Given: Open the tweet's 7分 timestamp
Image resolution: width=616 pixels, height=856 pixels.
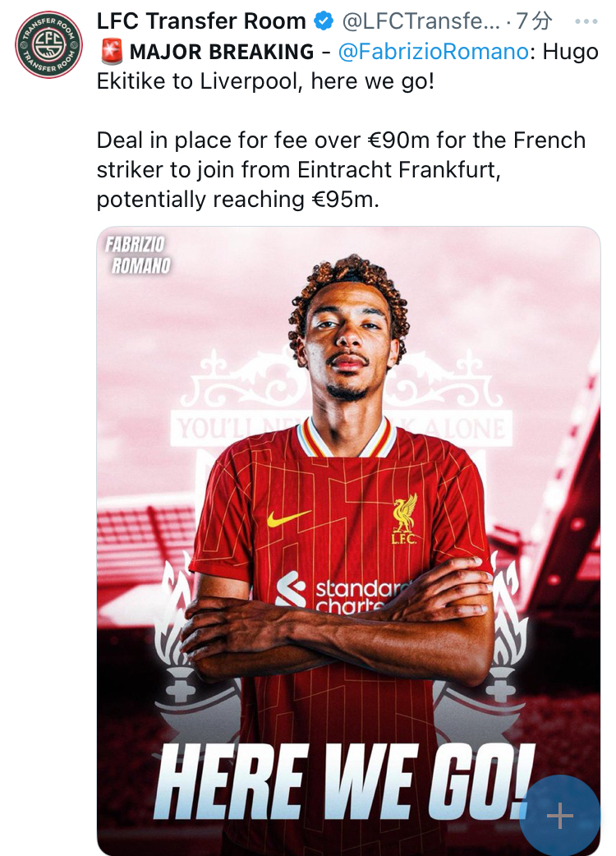Looking at the screenshot, I should [x=534, y=21].
